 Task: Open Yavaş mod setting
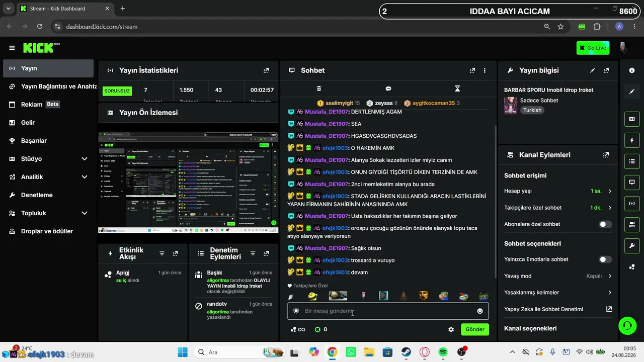[x=558, y=276]
